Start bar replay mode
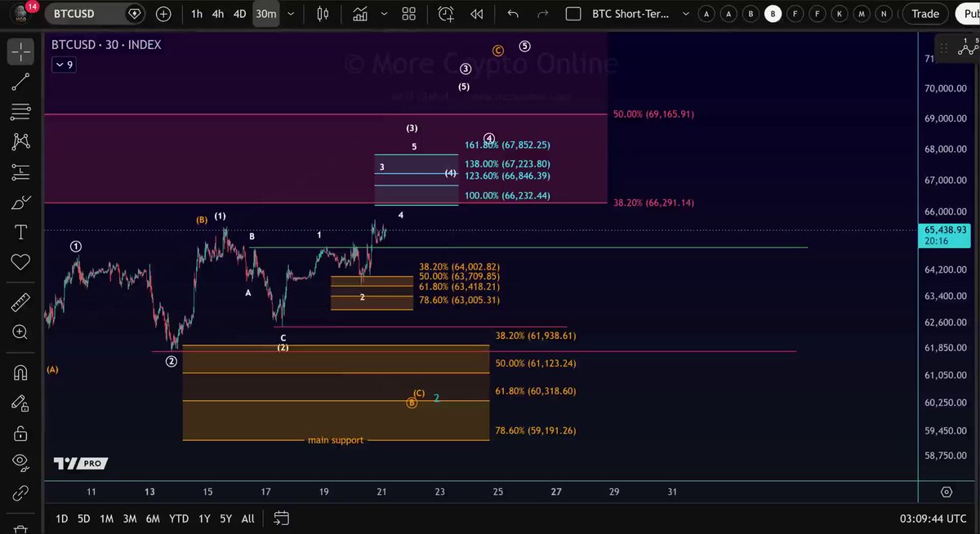980x534 pixels. (x=477, y=14)
